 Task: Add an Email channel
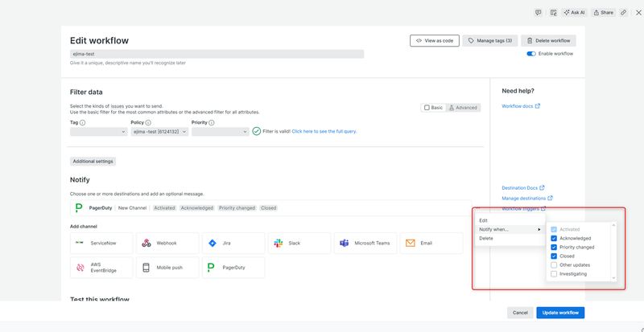click(431, 243)
